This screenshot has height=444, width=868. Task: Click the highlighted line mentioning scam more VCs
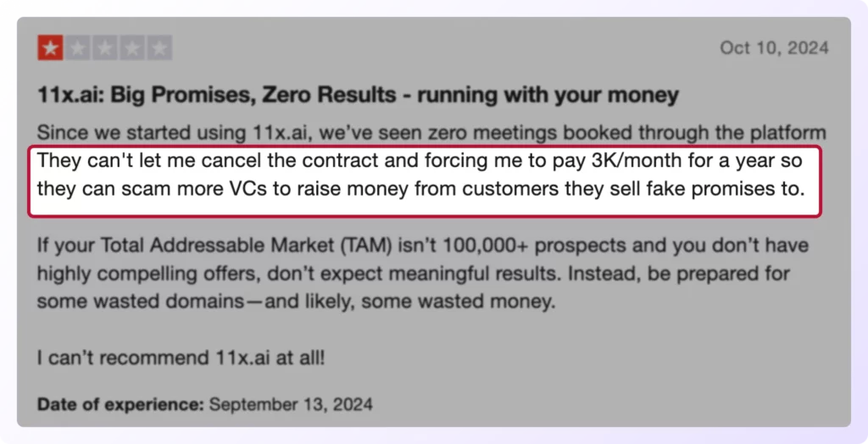(420, 189)
